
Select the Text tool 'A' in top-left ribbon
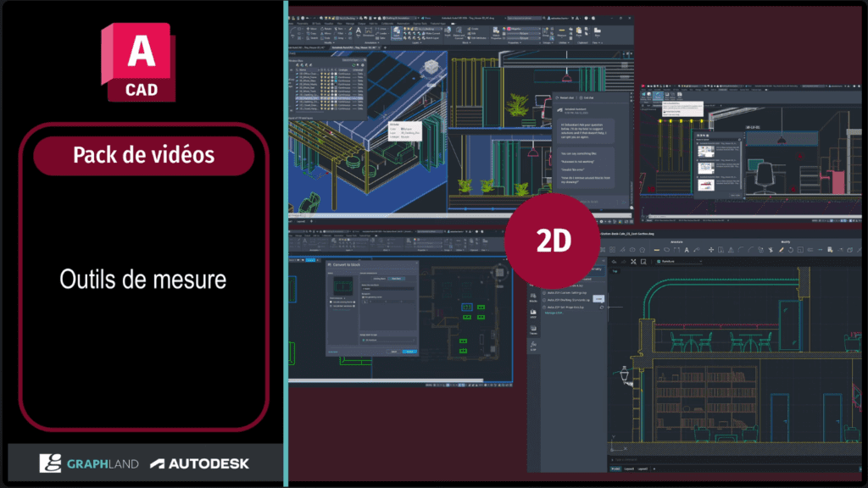(357, 30)
